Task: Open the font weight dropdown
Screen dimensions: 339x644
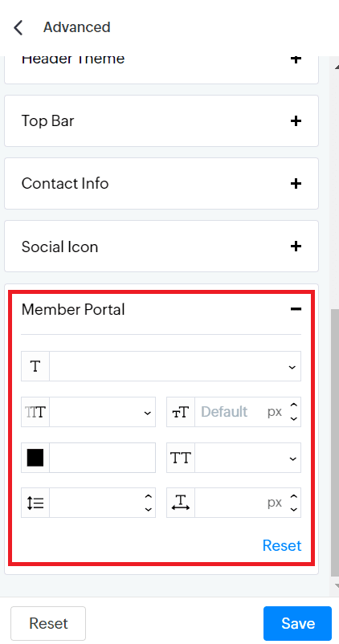Action: [102, 412]
